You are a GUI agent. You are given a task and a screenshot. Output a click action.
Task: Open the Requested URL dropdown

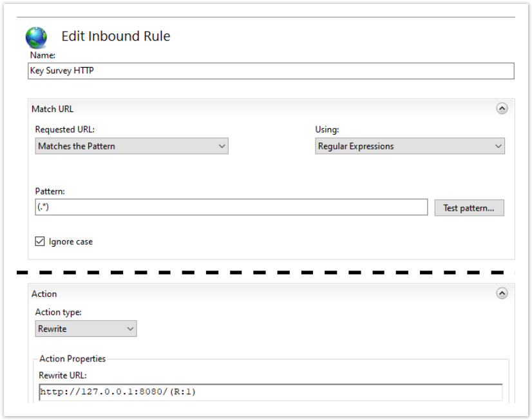coord(131,146)
